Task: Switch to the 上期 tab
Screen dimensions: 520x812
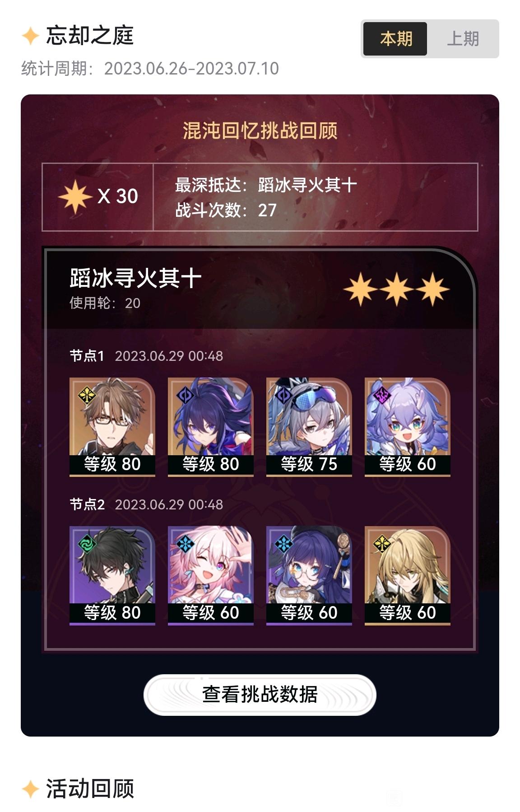Action: pyautogui.click(x=463, y=39)
